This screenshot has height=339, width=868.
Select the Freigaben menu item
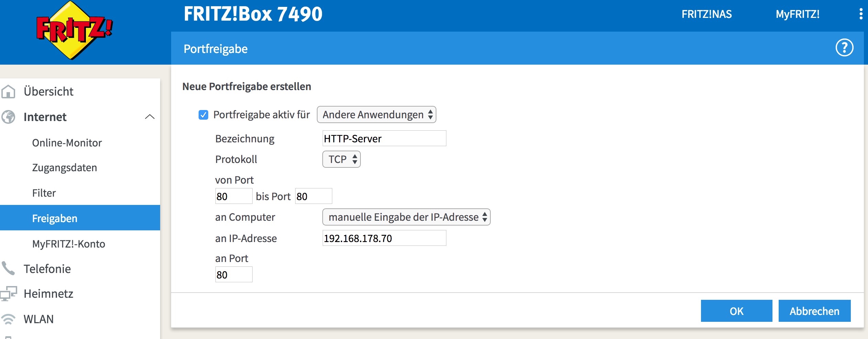coord(55,218)
